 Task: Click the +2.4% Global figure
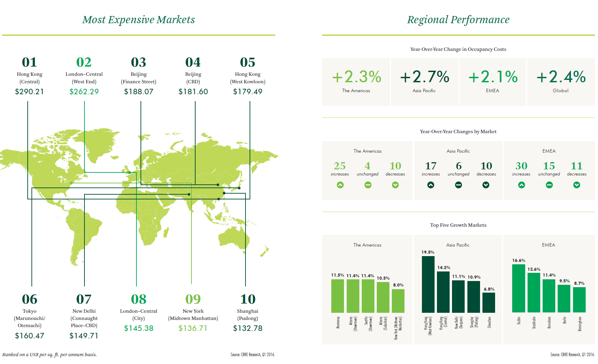561,77
